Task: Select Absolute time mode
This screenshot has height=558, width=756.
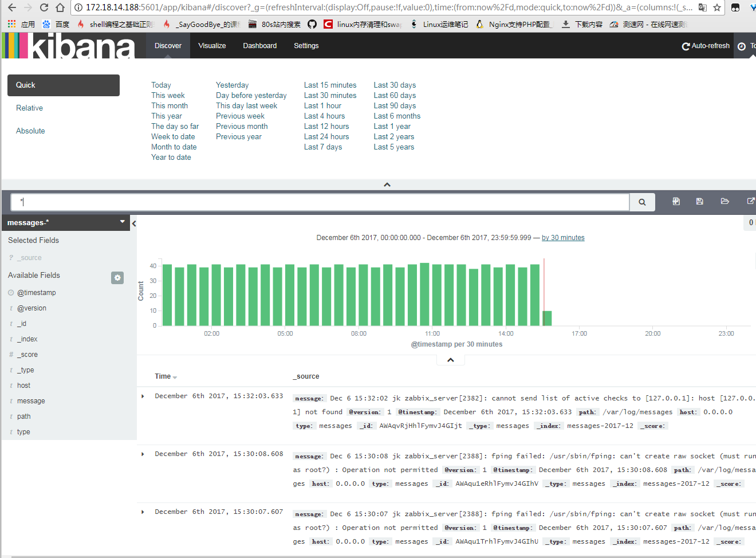Action: 30,131
